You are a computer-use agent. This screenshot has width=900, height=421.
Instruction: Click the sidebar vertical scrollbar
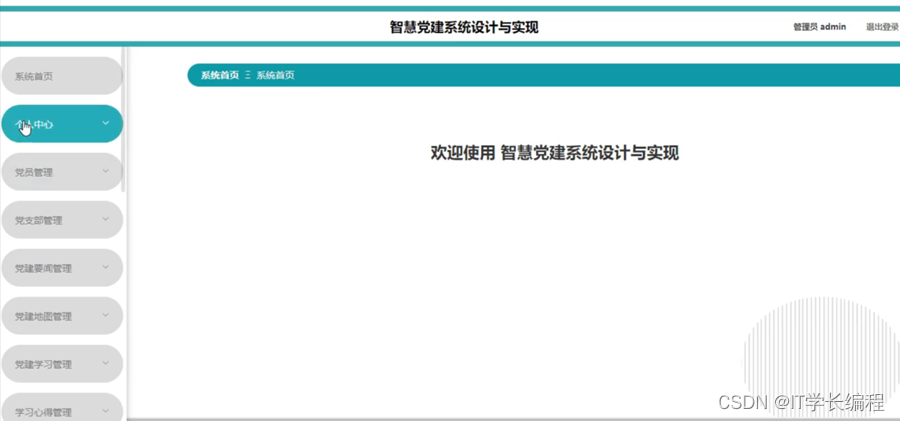tap(124, 119)
